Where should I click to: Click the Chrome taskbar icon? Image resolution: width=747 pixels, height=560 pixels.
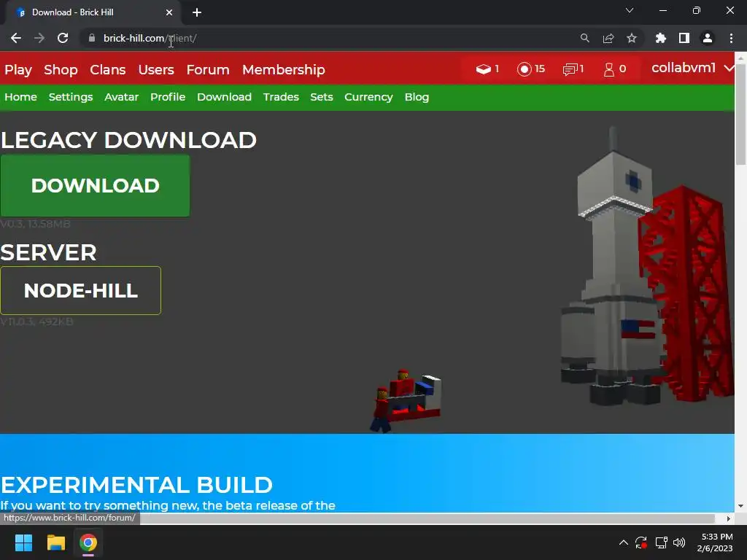tap(88, 542)
